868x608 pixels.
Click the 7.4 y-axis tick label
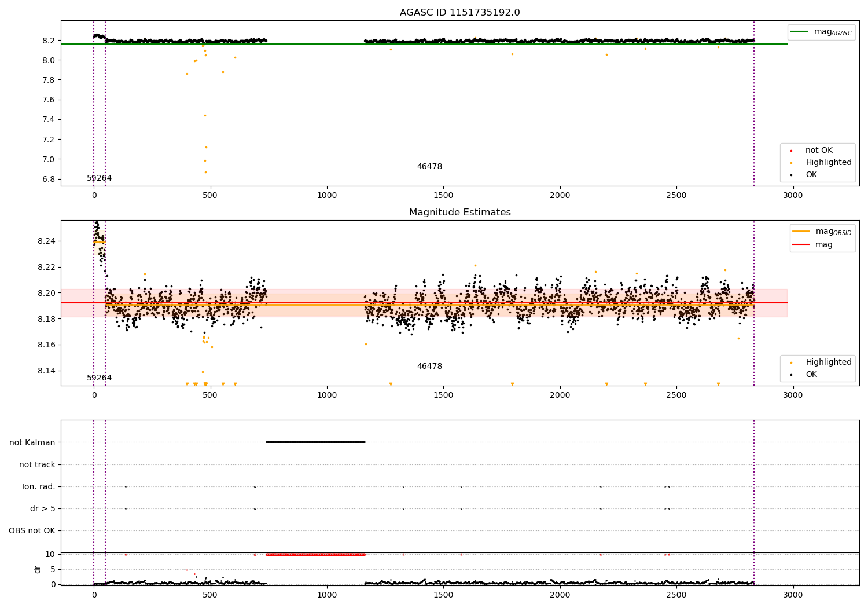point(49,120)
